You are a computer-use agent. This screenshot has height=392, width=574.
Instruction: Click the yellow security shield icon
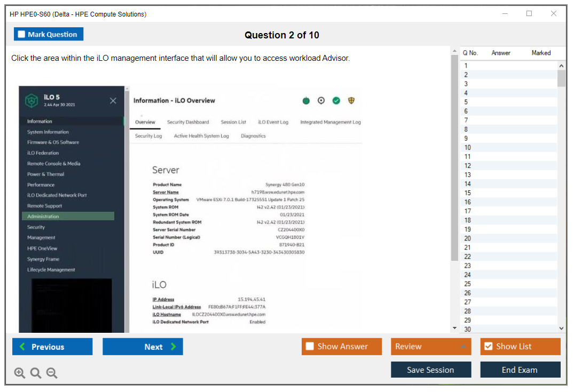351,100
